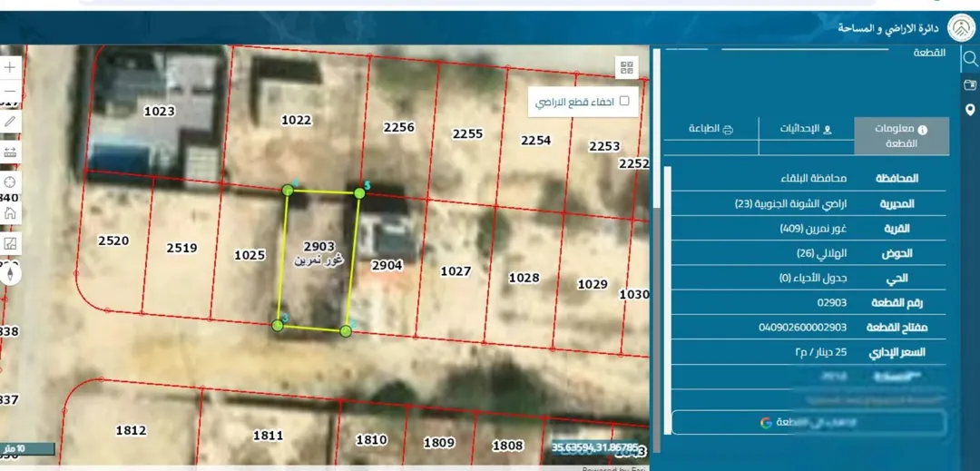Switch to الإحداثيات tab
This screenshot has width=980, height=471.
(x=807, y=129)
